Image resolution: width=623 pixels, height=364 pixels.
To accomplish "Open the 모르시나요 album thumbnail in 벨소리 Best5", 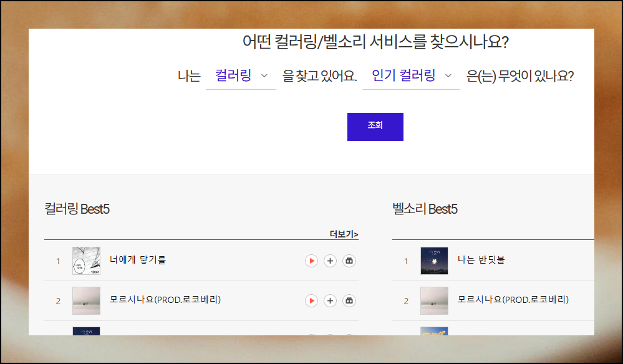I will click(x=434, y=300).
